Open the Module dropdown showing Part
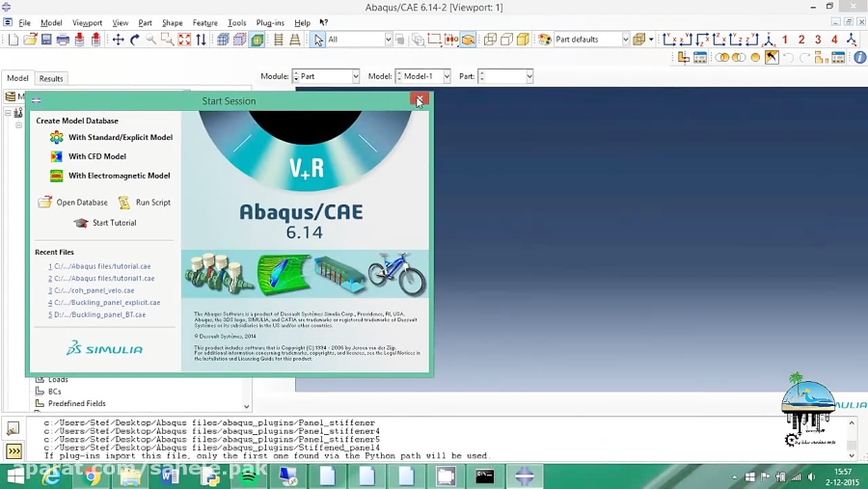Viewport: 868px width, 489px height. pyautogui.click(x=326, y=76)
